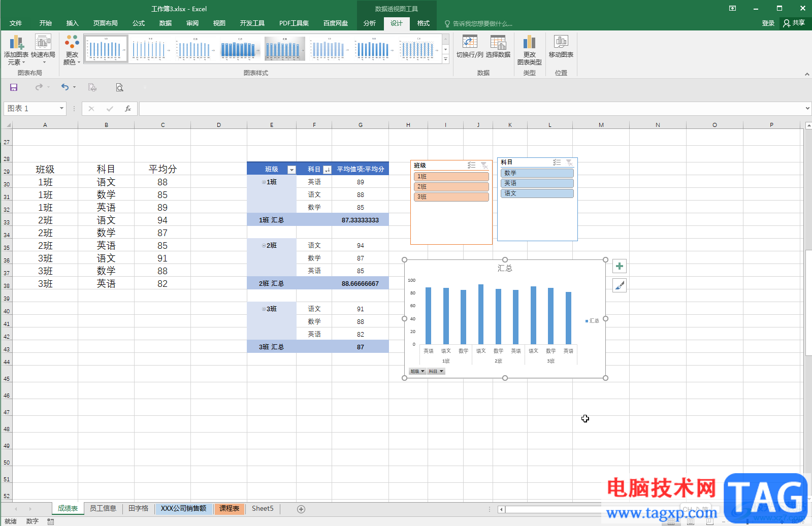The image size is (812, 526).
Task: Switch to the 分析 ribbon tab
Action: click(x=369, y=23)
